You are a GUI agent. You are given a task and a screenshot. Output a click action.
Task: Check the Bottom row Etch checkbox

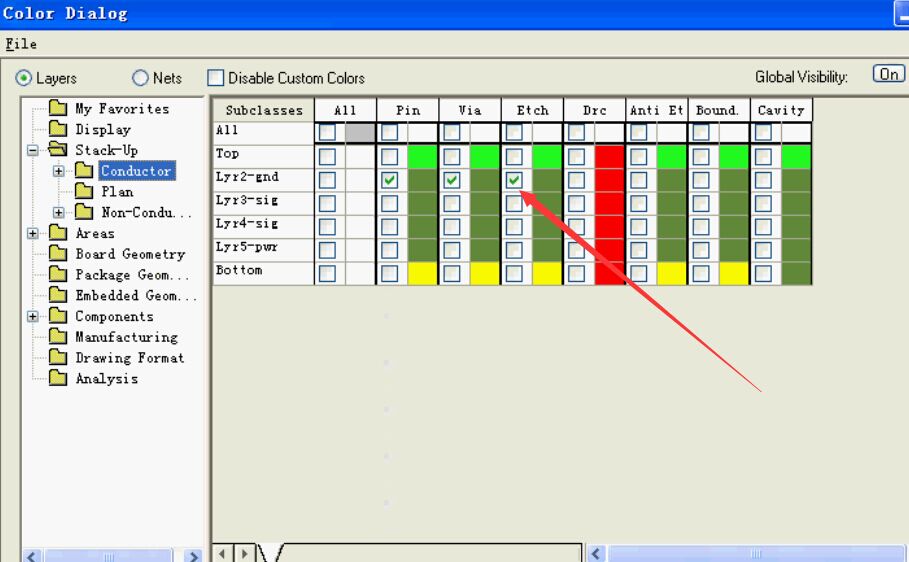point(514,274)
